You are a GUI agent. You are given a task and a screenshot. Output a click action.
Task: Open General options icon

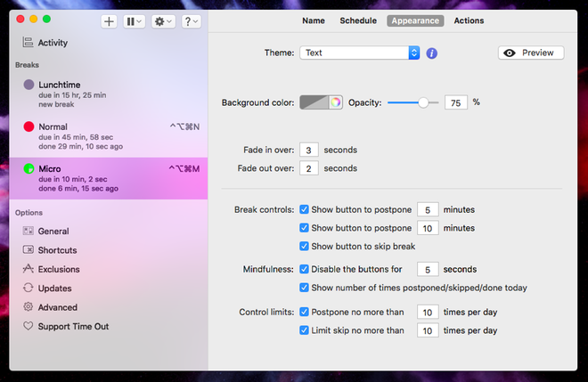29,232
